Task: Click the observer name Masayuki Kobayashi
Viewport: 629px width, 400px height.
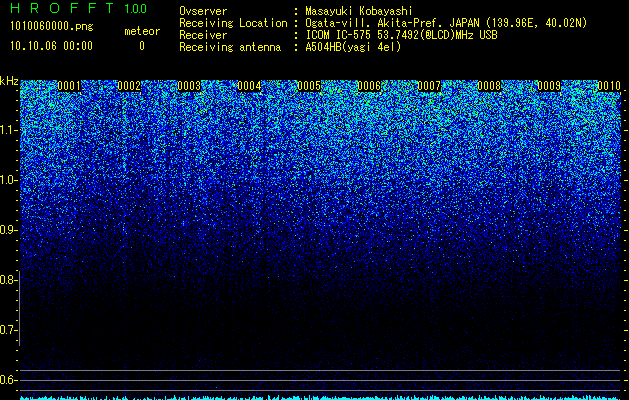Action: click(359, 11)
